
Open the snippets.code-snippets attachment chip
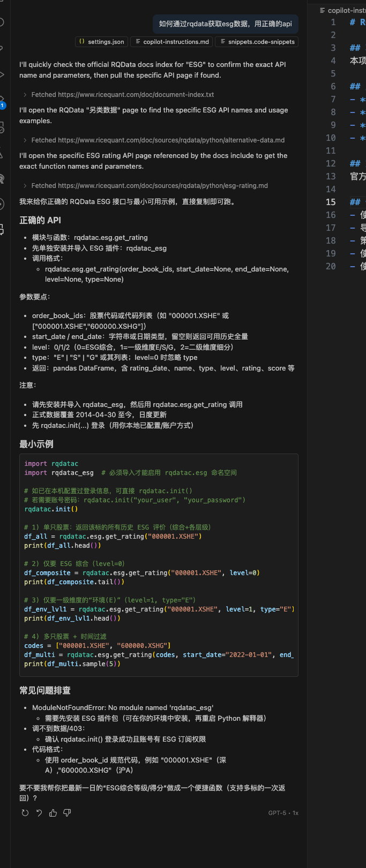(x=256, y=42)
